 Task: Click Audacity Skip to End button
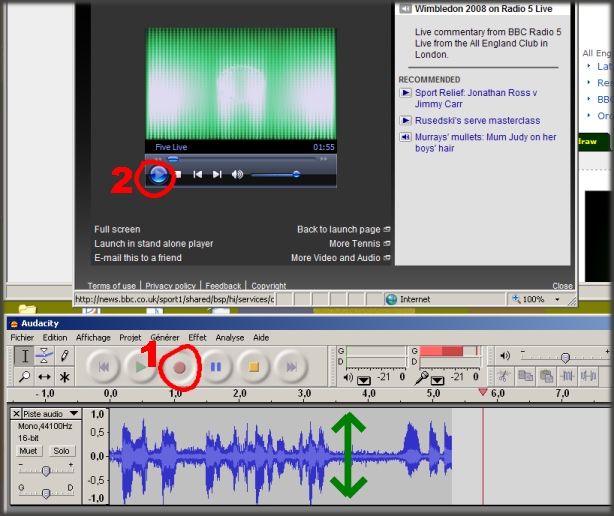291,367
